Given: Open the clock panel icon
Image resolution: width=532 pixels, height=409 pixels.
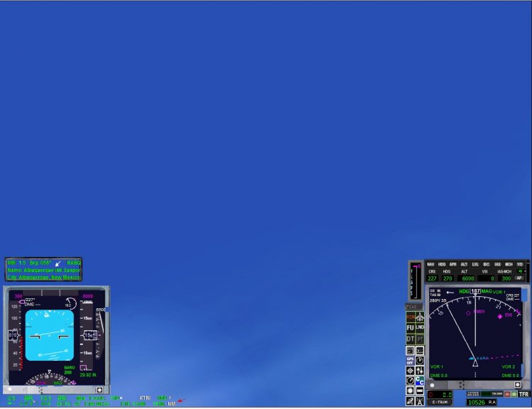Looking at the screenshot, I should click(420, 361).
